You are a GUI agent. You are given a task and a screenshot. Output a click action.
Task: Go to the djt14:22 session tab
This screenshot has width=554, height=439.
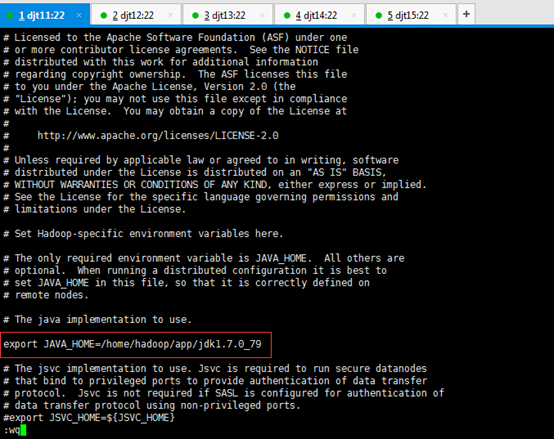319,15
